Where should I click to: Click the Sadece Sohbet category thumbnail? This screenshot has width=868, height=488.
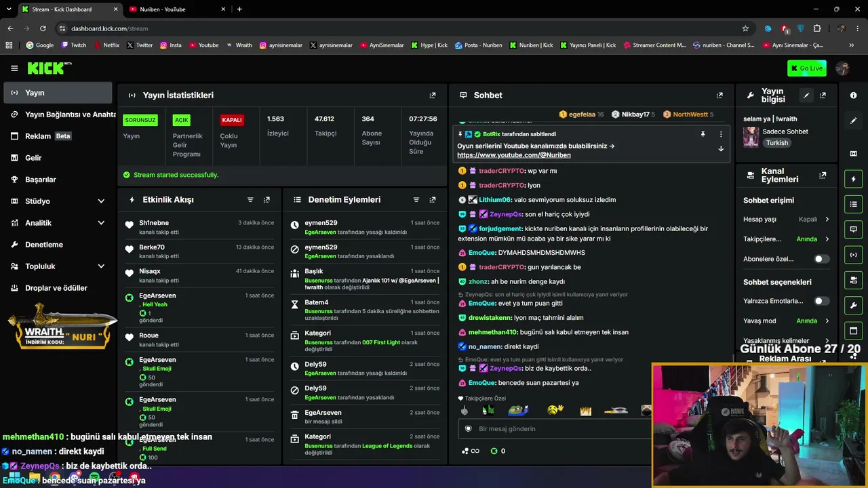point(751,136)
